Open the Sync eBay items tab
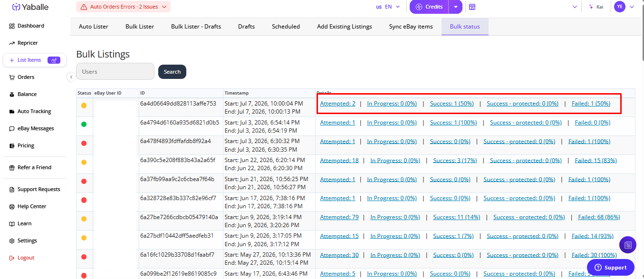Viewport: 644px width, 279px height. click(411, 27)
